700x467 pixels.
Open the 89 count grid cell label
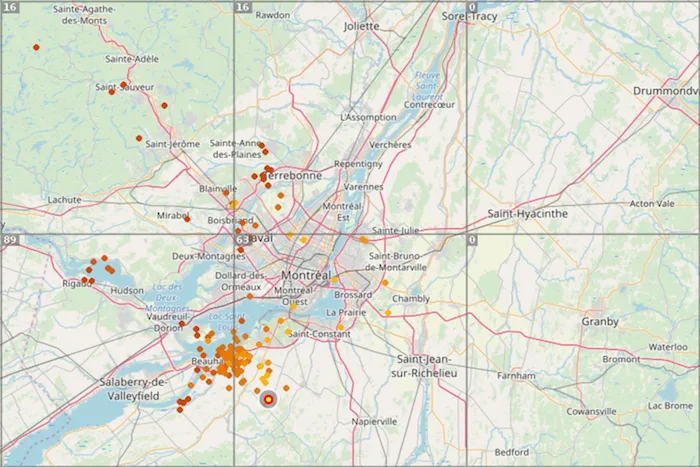(x=10, y=240)
